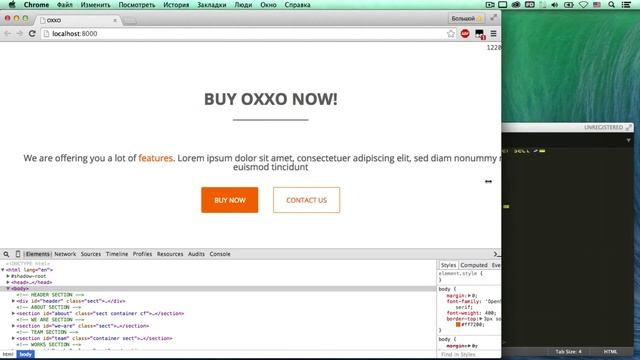Click the display mirroring menu bar icon
Screen dimensions: 640x360
coord(502,5)
